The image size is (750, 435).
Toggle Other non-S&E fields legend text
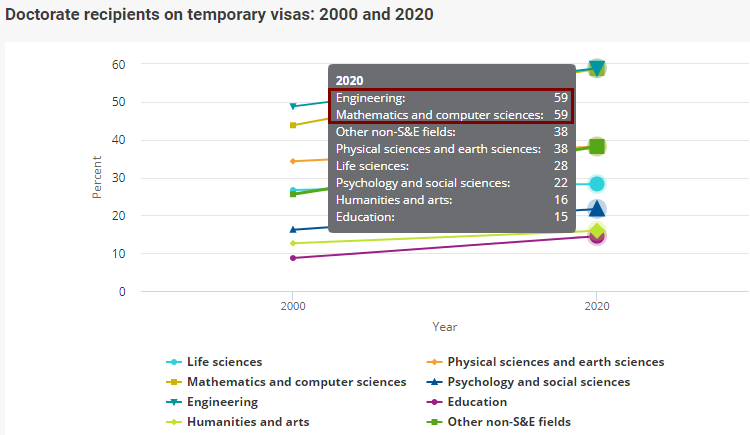509,422
